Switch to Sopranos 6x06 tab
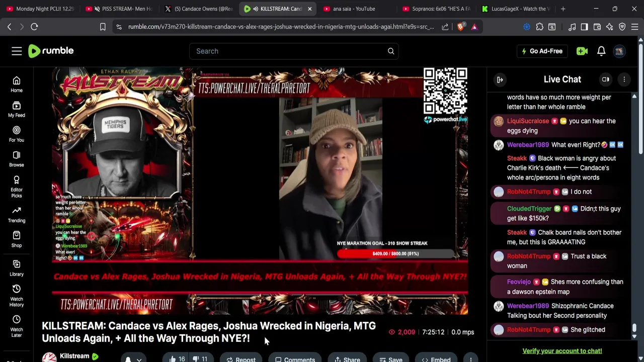This screenshot has height=362, width=644. [435, 9]
